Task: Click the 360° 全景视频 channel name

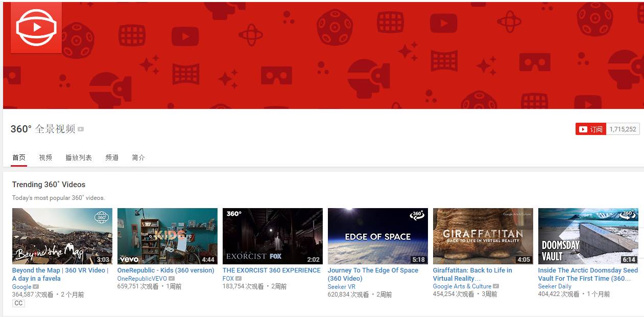Action: (43, 129)
